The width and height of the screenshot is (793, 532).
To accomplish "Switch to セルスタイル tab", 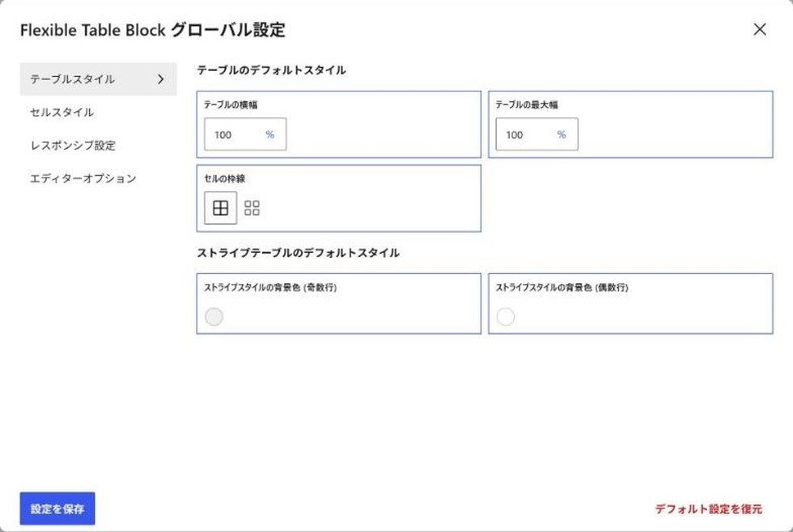I will [61, 112].
